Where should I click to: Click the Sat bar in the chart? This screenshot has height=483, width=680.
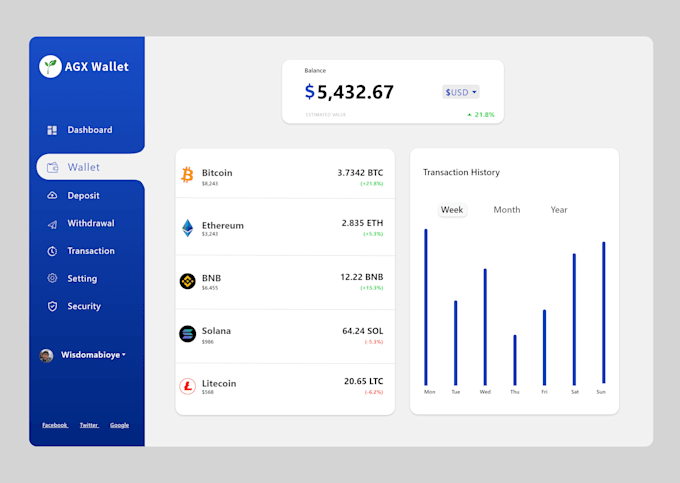(x=574, y=320)
